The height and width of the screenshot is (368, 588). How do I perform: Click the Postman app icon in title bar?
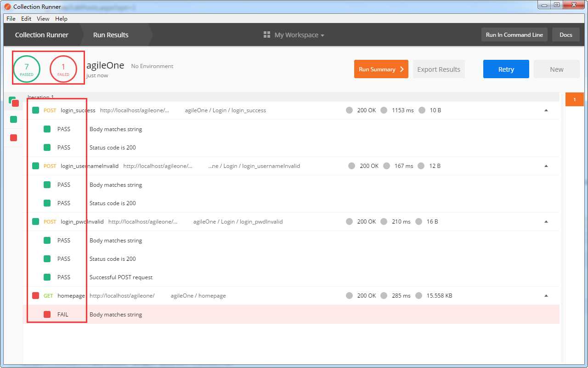click(7, 7)
